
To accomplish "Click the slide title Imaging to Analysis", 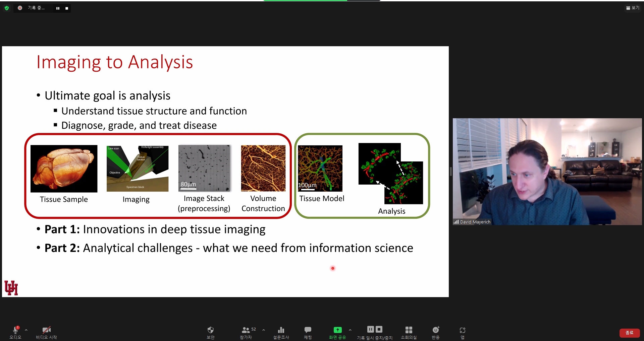I will tap(115, 62).
